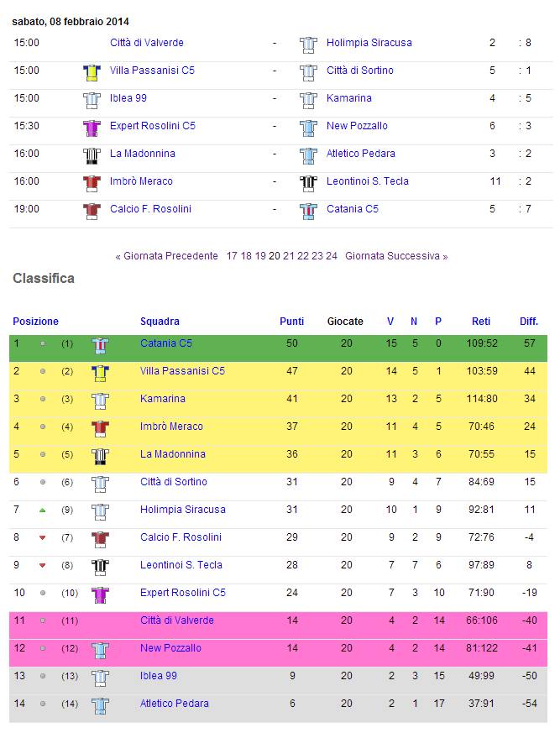Click the Catania C5 jersey icon in standings

[x=100, y=345]
